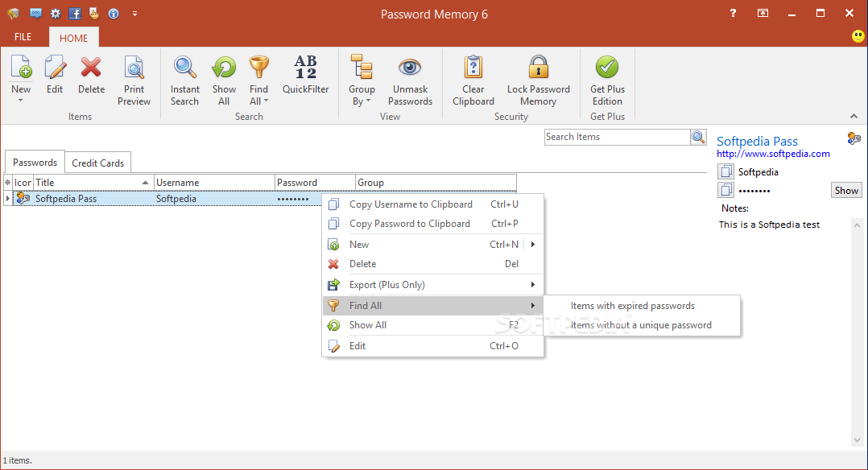Image resolution: width=868 pixels, height=470 pixels.
Task: Collapse the ribbon with the chevron
Action: coord(854,116)
